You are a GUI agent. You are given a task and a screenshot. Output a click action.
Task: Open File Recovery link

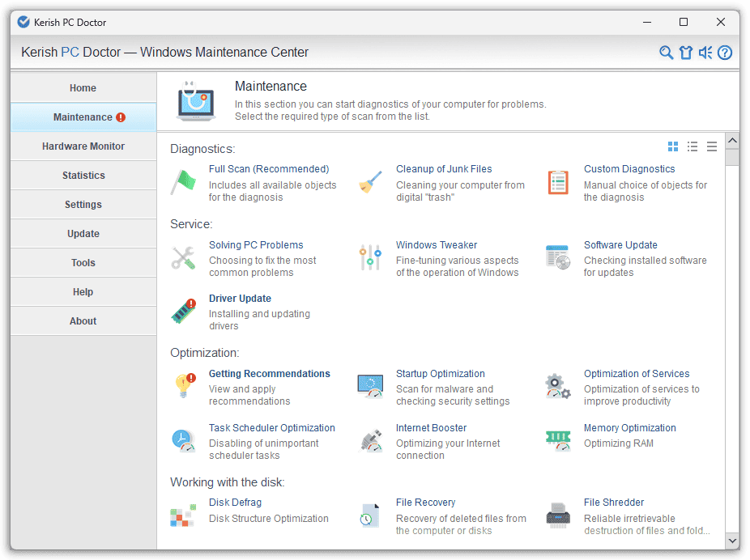pyautogui.click(x=425, y=503)
